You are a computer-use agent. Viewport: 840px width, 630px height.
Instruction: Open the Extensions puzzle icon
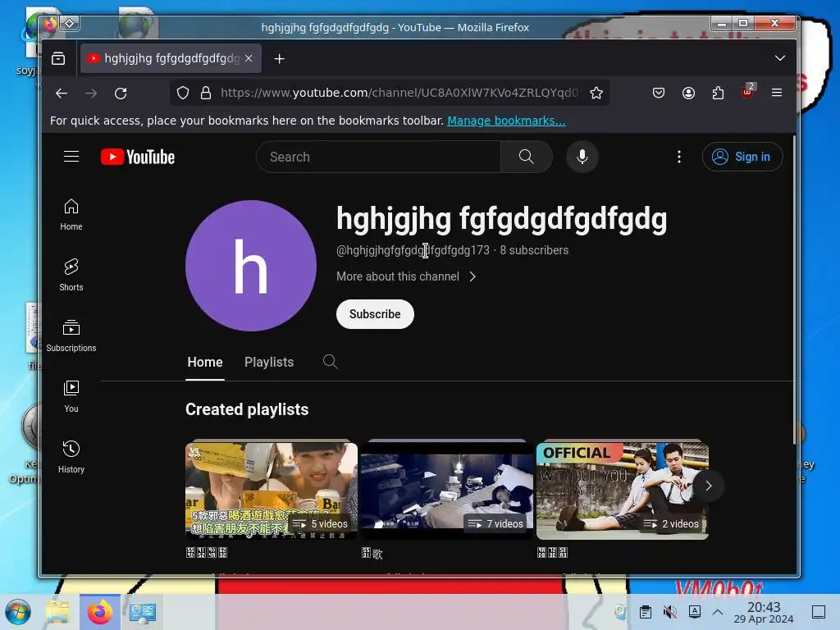click(x=718, y=94)
